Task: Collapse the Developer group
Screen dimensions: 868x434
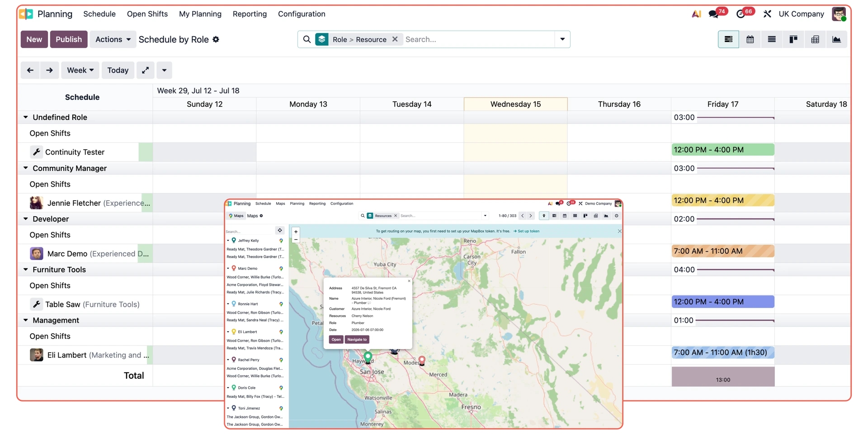Action: [x=26, y=218]
